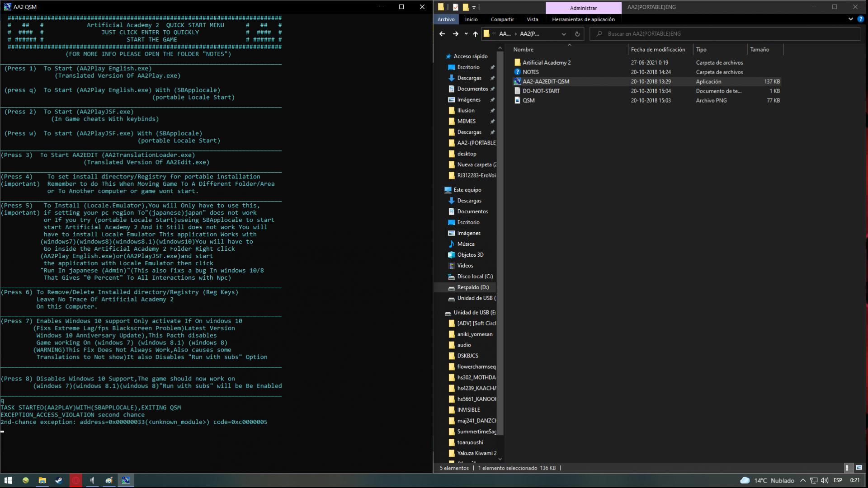Screen dimensions: 868x488
Task: Open the Archivo menu
Action: (446, 19)
